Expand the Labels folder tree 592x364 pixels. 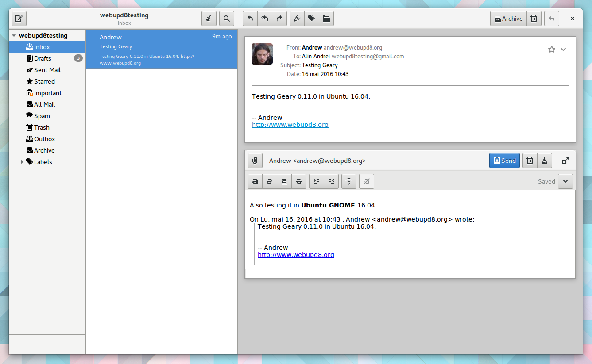(x=22, y=162)
